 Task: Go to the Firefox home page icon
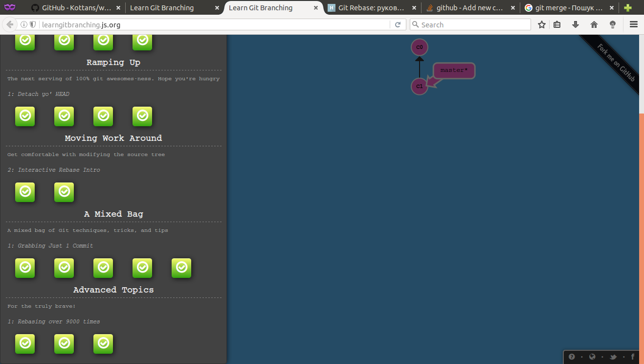coord(594,24)
